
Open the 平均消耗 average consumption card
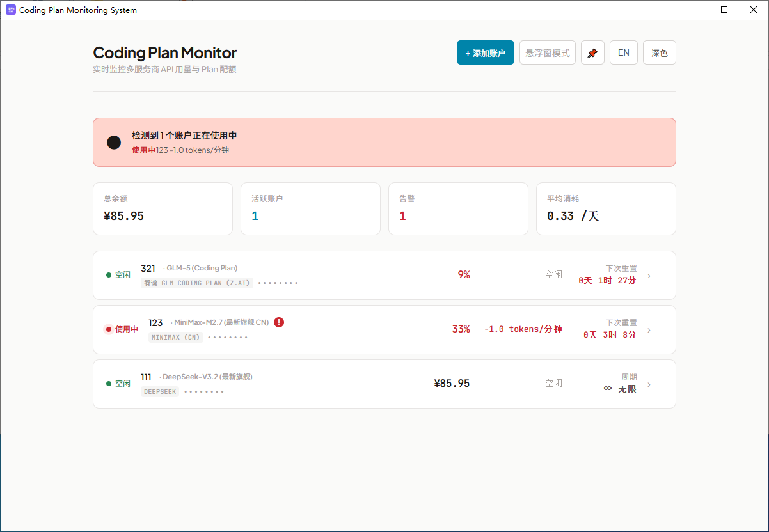click(606, 209)
